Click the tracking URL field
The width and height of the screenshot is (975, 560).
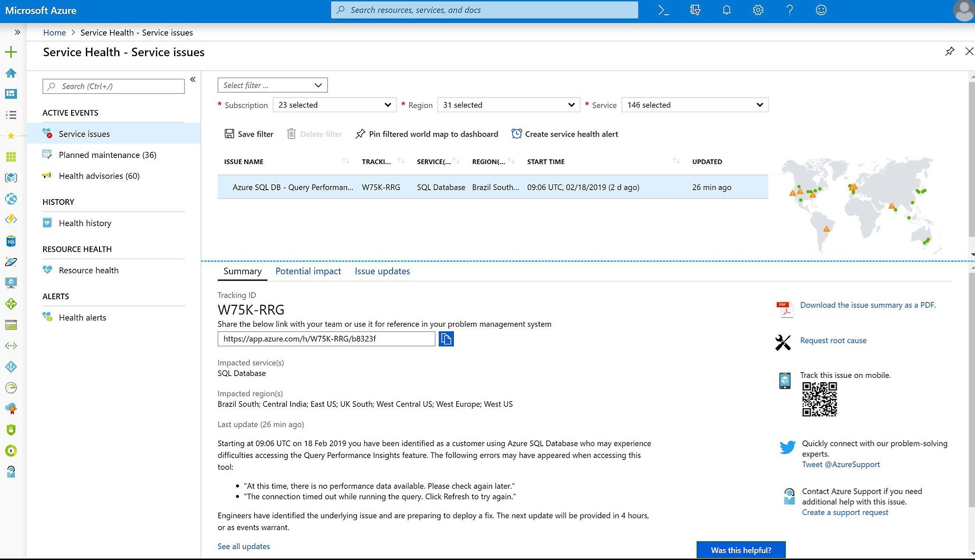(x=326, y=339)
